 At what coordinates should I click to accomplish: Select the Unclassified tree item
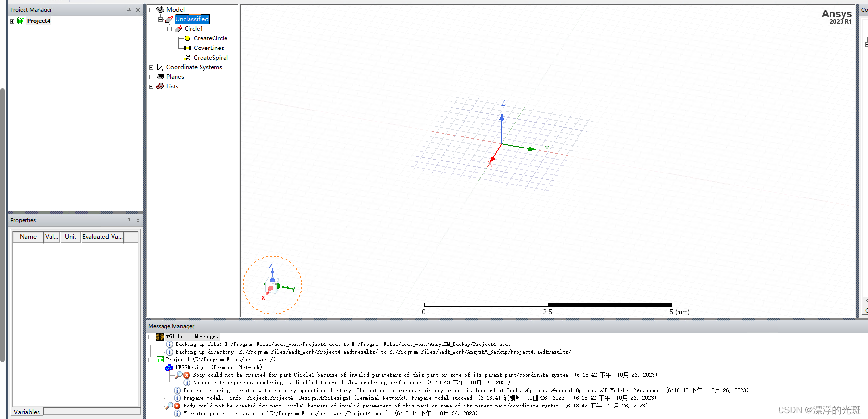[x=192, y=19]
